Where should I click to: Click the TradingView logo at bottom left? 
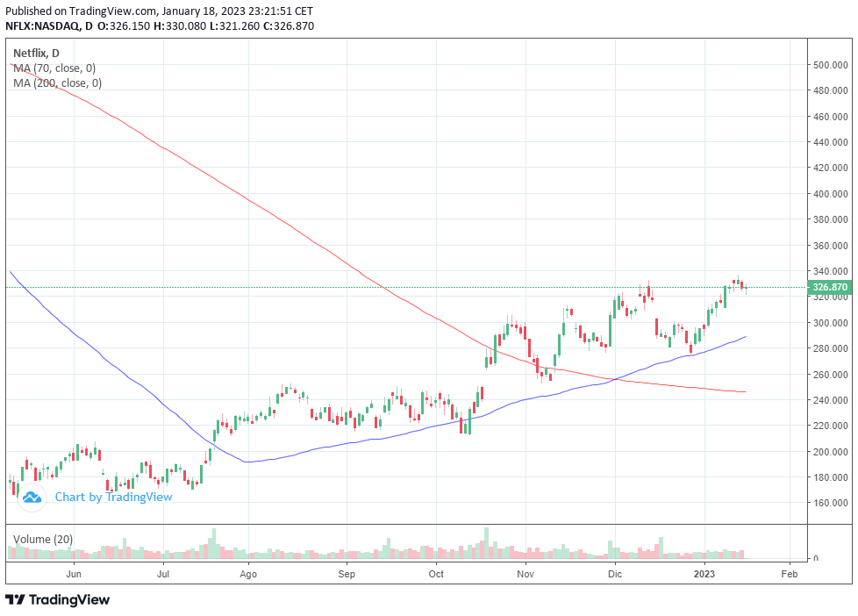point(57,600)
